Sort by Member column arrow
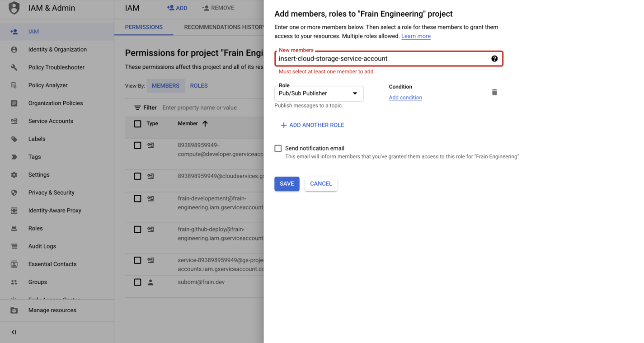The width and height of the screenshot is (644, 343). coord(205,123)
